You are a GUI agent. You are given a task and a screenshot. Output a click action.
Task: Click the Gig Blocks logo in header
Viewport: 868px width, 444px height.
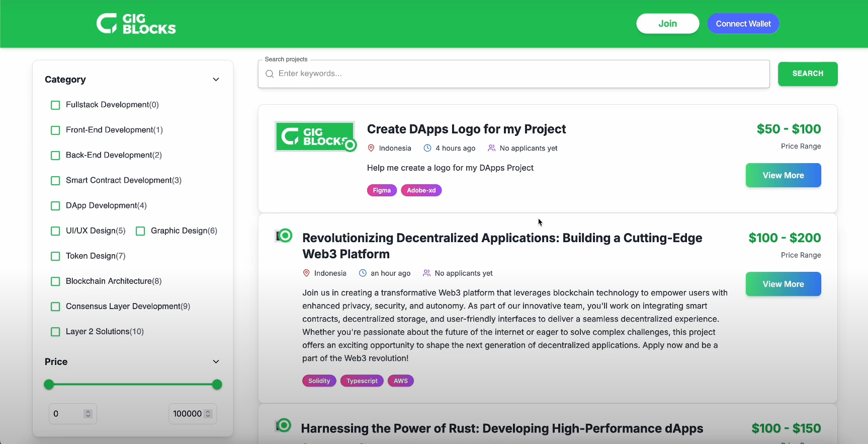coord(136,24)
